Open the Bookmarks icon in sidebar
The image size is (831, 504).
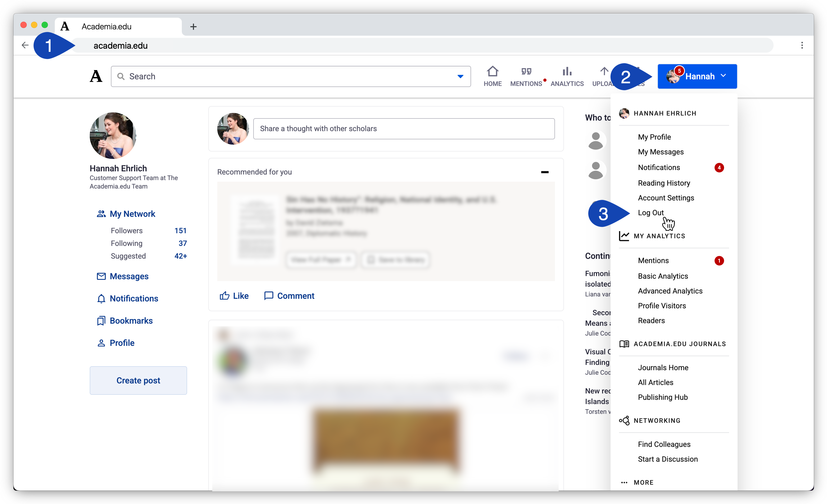pyautogui.click(x=101, y=321)
